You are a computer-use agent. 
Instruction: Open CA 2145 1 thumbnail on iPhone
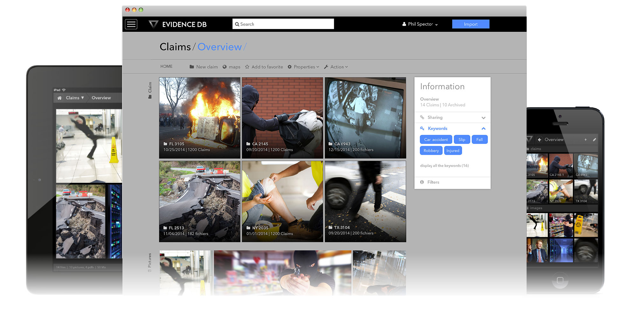(561, 165)
